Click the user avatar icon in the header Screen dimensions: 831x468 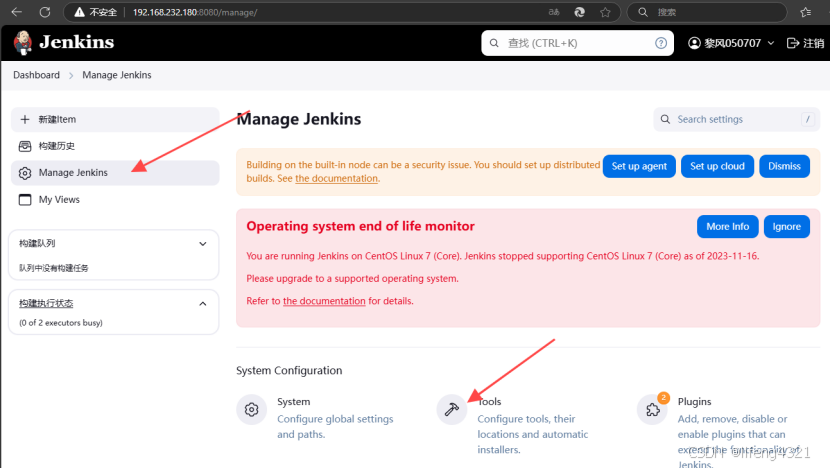click(x=694, y=43)
